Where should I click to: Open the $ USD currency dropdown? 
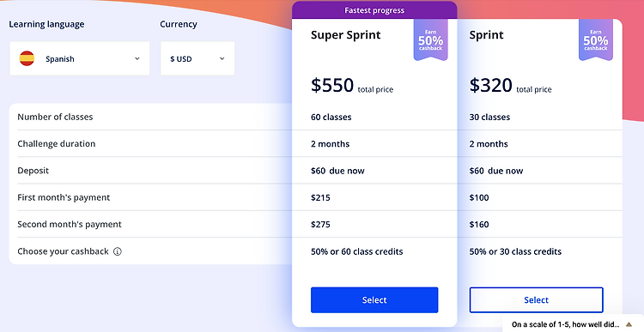[x=197, y=58]
